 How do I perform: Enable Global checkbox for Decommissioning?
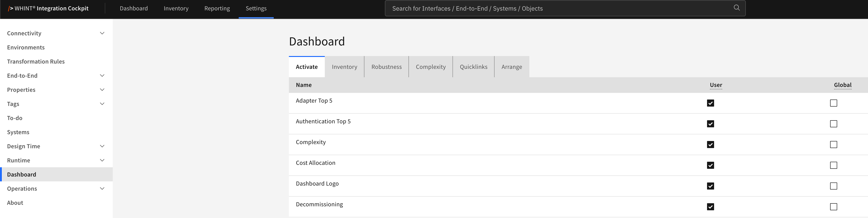click(x=833, y=207)
